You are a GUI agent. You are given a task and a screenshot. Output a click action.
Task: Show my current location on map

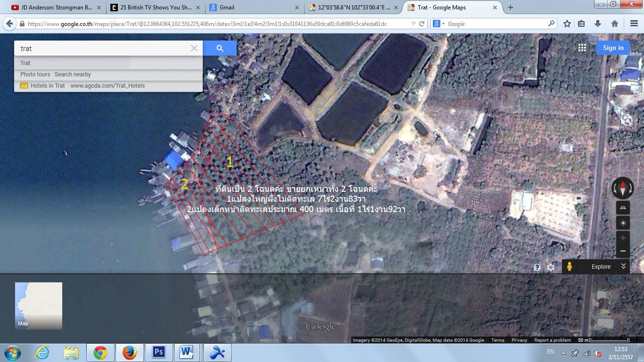623,223
